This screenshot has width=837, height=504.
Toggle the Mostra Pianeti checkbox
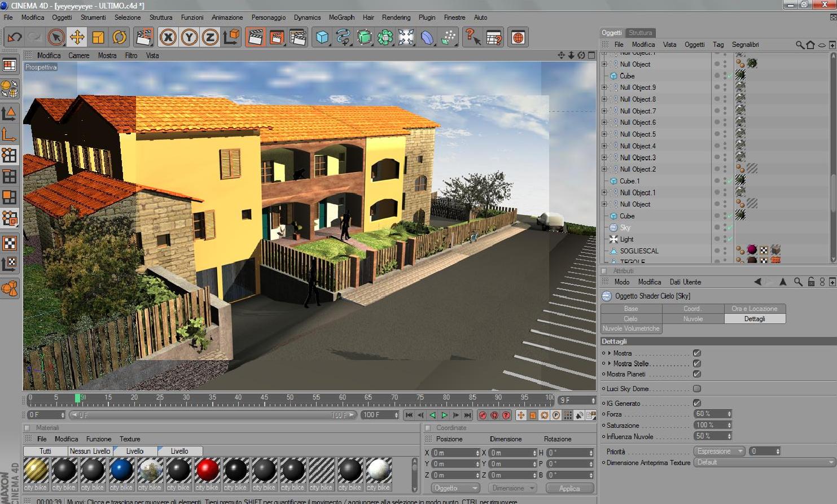tap(697, 374)
